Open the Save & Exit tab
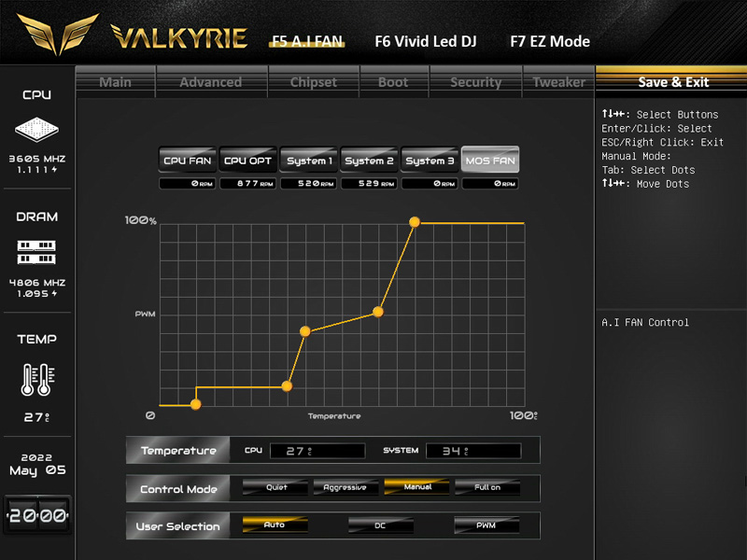Viewport: 747px width, 560px height. (x=673, y=82)
